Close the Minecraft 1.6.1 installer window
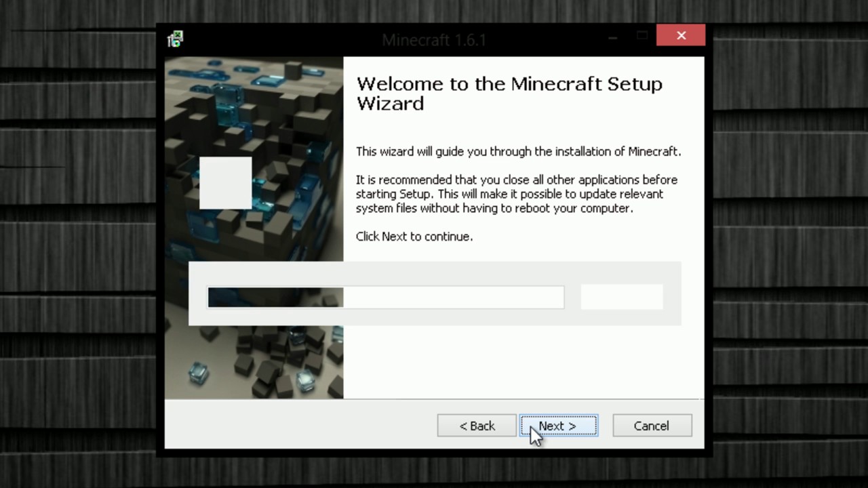868x488 pixels. pos(681,35)
